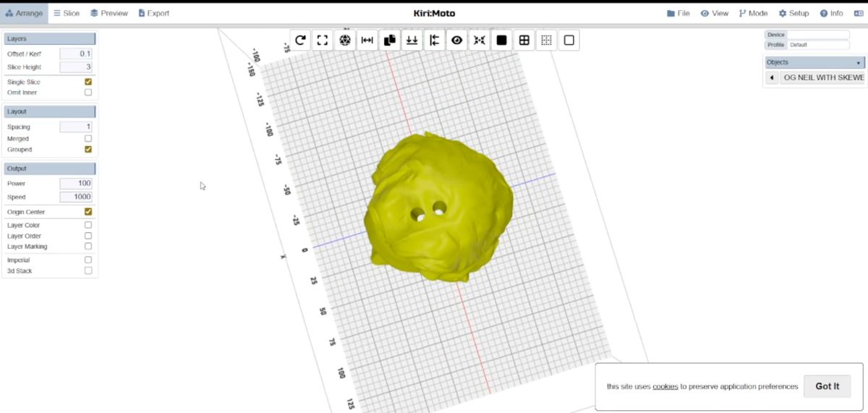Click the yellow 3D model in viewport
Screen dimensions: 868x413
tap(438, 206)
